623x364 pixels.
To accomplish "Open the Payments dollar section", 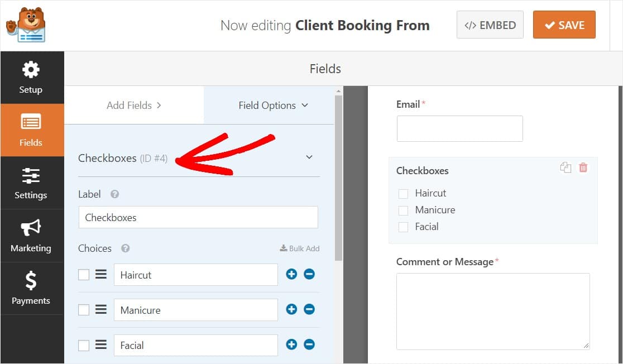I will click(31, 289).
